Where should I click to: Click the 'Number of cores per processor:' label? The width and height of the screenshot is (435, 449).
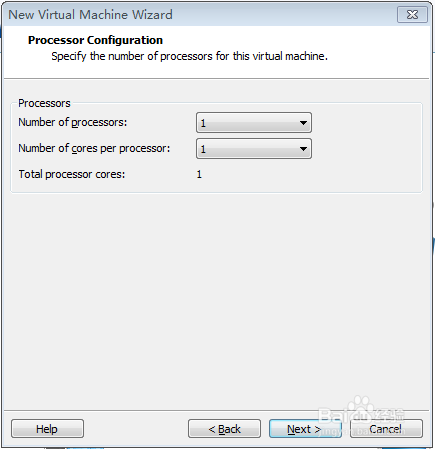(94, 148)
